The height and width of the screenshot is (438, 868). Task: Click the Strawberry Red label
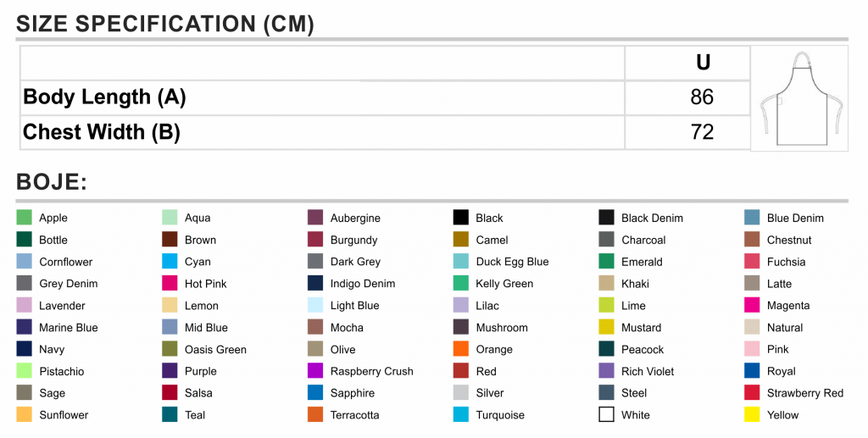tap(805, 393)
